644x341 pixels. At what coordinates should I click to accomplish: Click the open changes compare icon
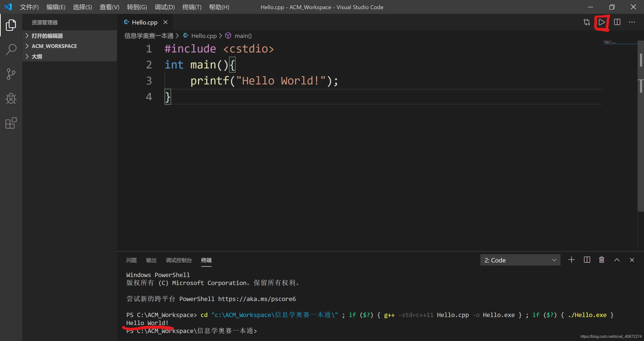pyautogui.click(x=587, y=22)
